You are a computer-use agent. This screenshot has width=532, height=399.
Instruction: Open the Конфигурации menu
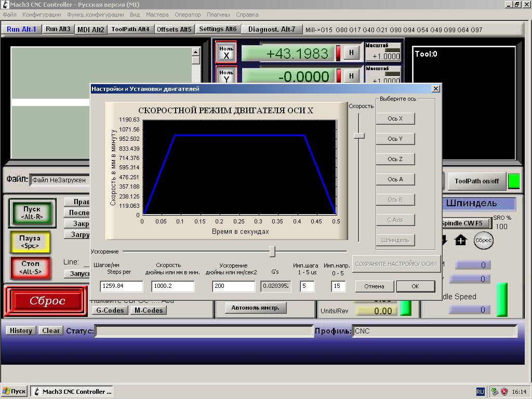(42, 15)
